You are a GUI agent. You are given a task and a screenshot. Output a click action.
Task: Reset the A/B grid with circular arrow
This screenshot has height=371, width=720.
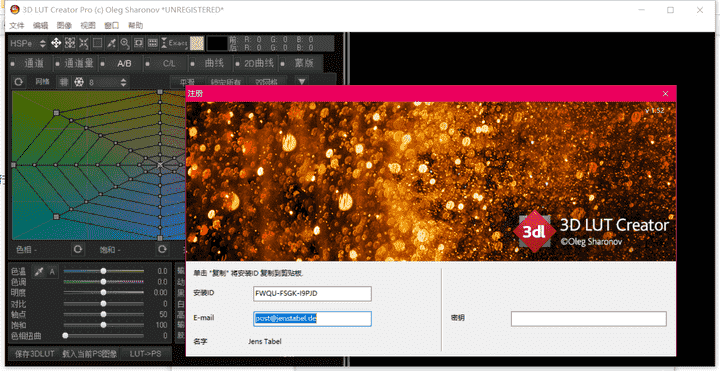coord(19,82)
